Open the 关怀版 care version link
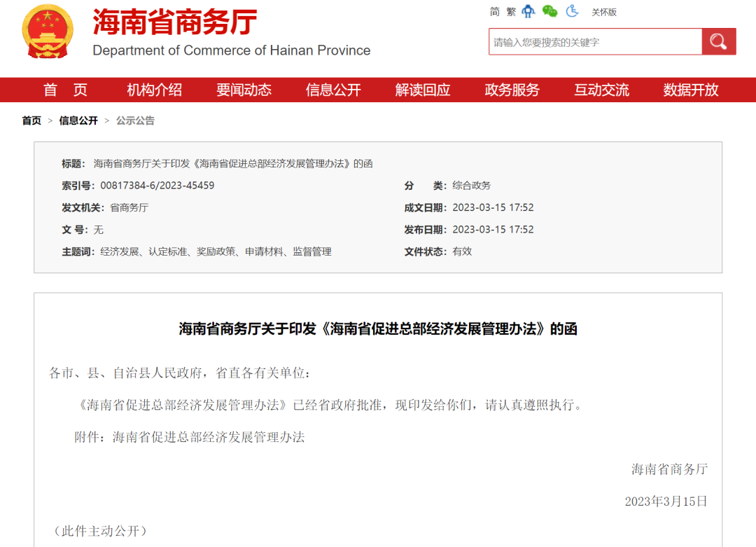The height and width of the screenshot is (547, 756). (604, 12)
